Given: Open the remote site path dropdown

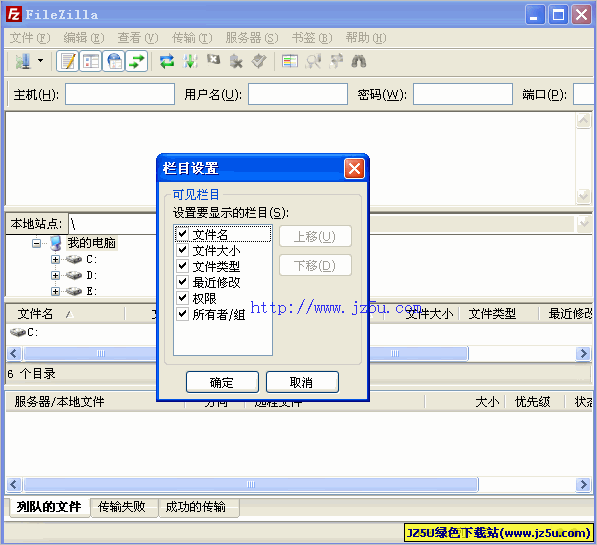Looking at the screenshot, I should point(583,224).
